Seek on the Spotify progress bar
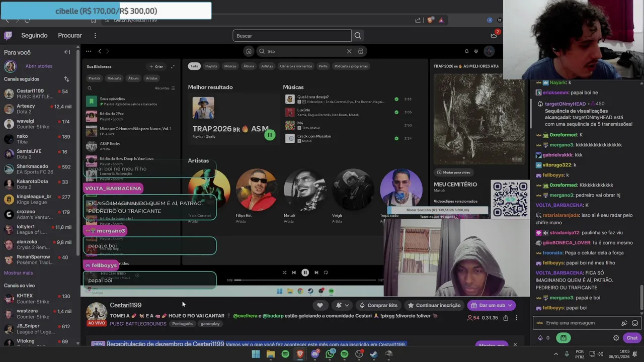Image resolution: width=644 pixels, height=362 pixels. click(x=306, y=280)
